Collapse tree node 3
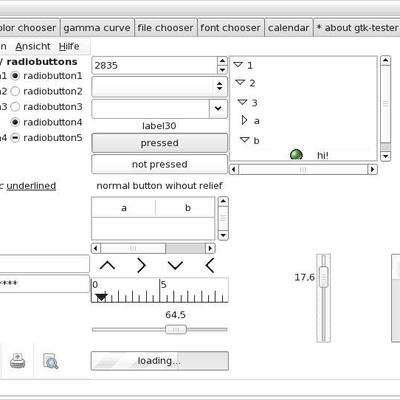 (x=242, y=102)
